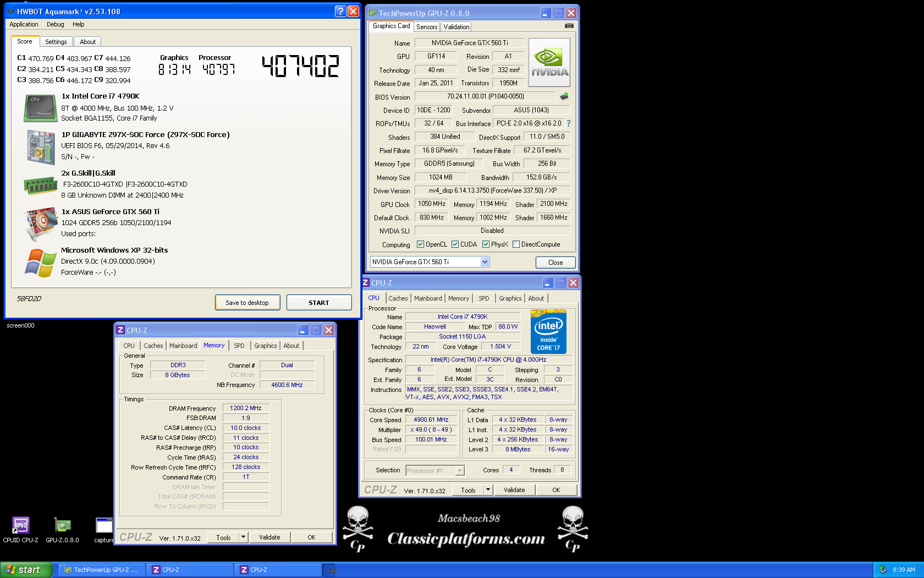The image size is (924, 578).
Task: Click the NB Frequency value 4600.6 MHz
Action: [x=287, y=385]
